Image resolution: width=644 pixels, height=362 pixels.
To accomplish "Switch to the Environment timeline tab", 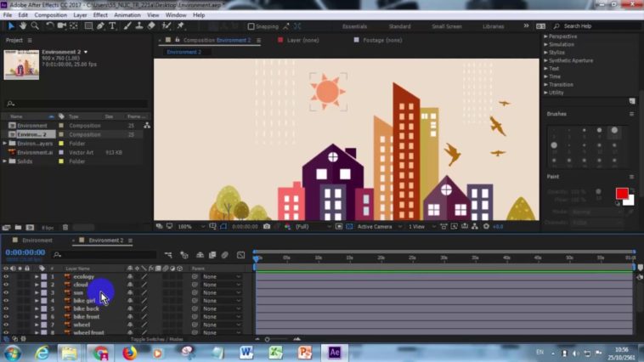I will click(37, 240).
